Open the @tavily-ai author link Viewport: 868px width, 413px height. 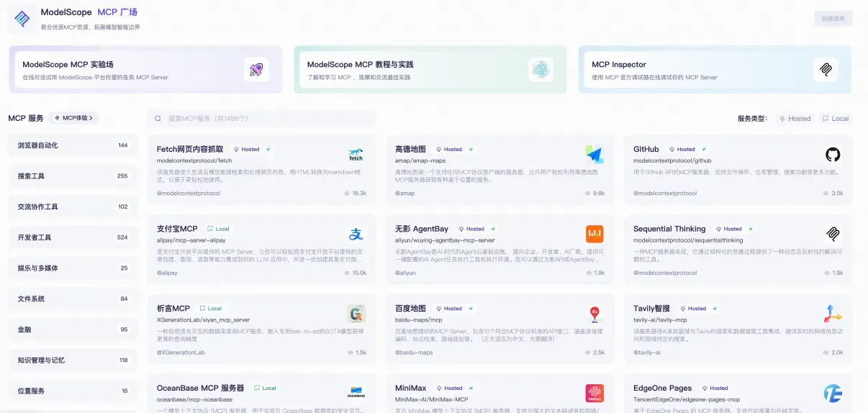[647, 353]
